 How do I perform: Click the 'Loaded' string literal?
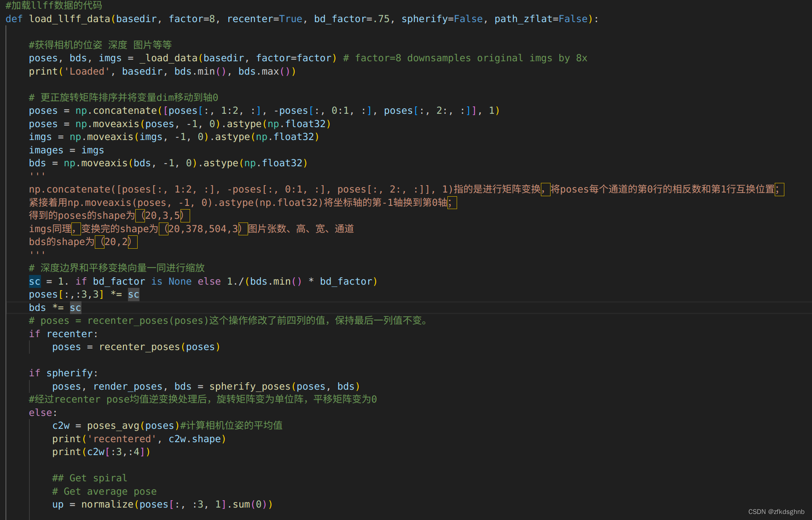[x=87, y=71]
